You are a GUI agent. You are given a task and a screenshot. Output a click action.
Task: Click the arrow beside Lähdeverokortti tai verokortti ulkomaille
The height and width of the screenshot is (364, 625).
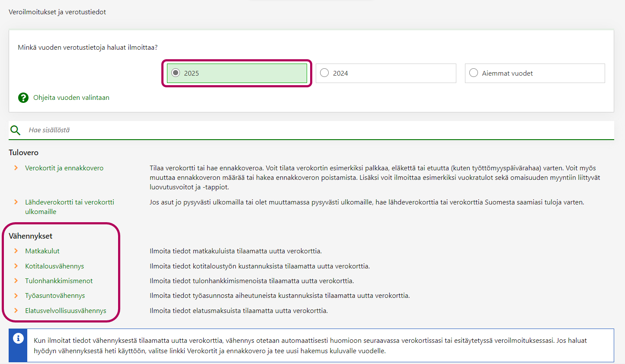[x=16, y=202]
